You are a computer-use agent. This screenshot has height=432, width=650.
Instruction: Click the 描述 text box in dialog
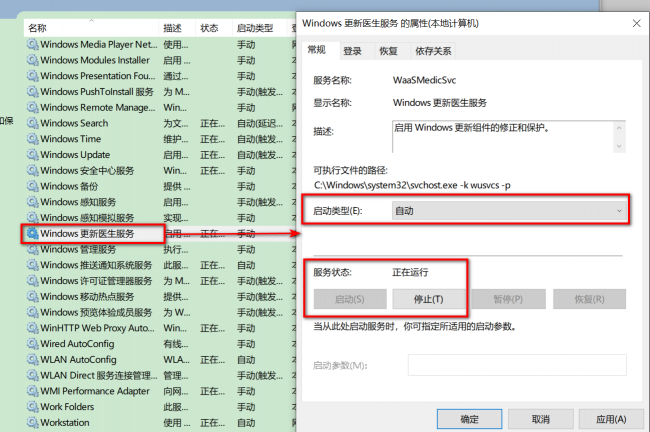(502, 137)
